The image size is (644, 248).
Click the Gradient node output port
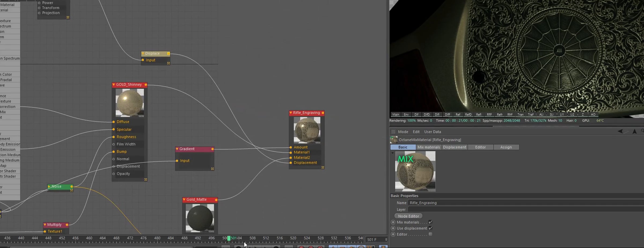pos(213,149)
